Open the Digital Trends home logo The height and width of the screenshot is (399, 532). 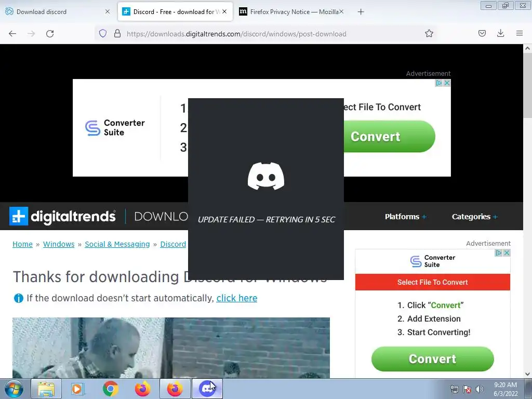62,216
